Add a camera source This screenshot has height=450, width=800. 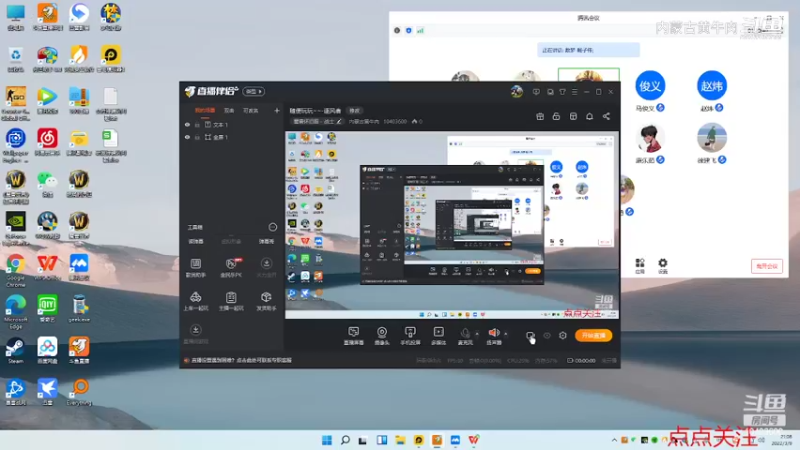point(382,336)
